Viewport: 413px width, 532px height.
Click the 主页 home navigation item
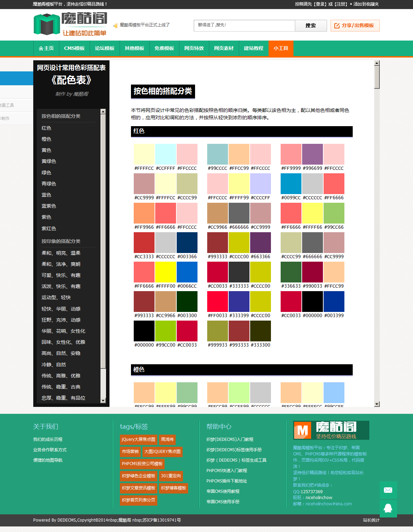coord(46,48)
